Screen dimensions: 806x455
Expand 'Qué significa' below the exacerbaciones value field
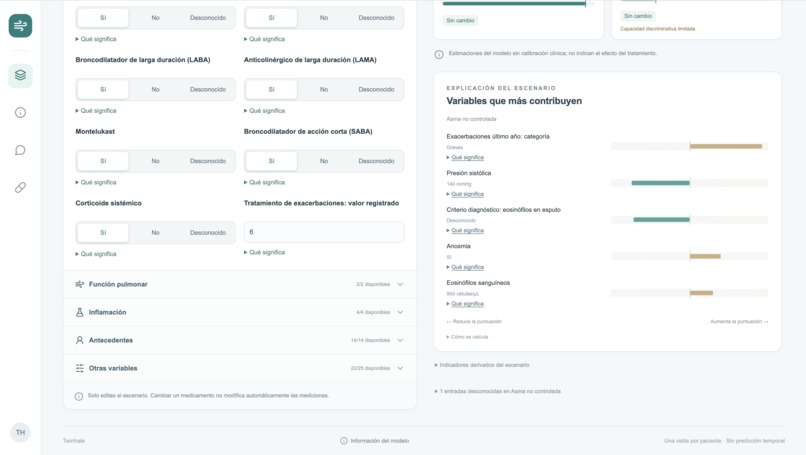pyautogui.click(x=264, y=252)
